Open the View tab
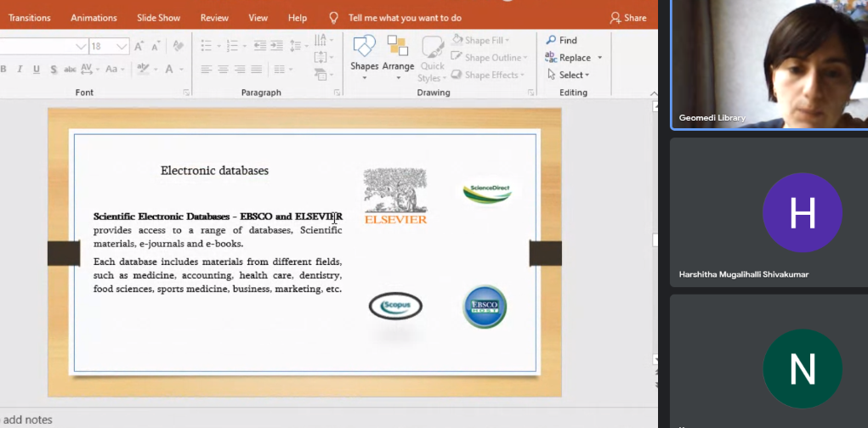The height and width of the screenshot is (428, 868). click(258, 18)
